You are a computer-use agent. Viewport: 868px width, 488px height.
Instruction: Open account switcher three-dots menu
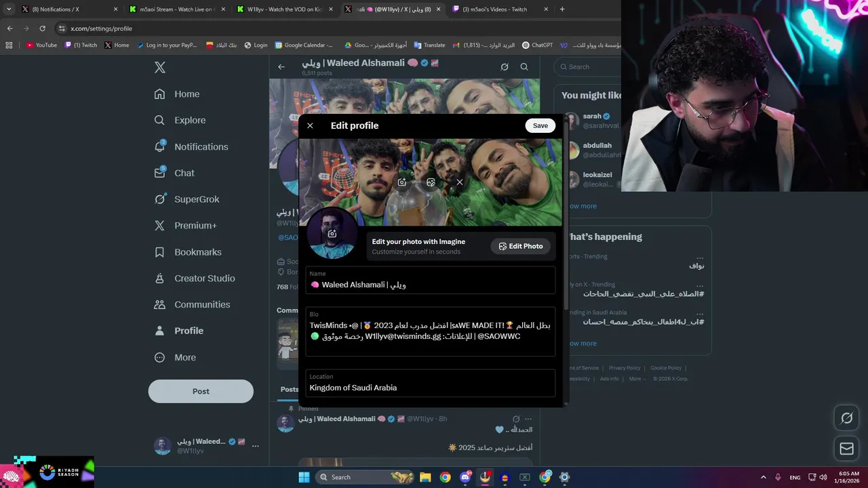point(256,446)
